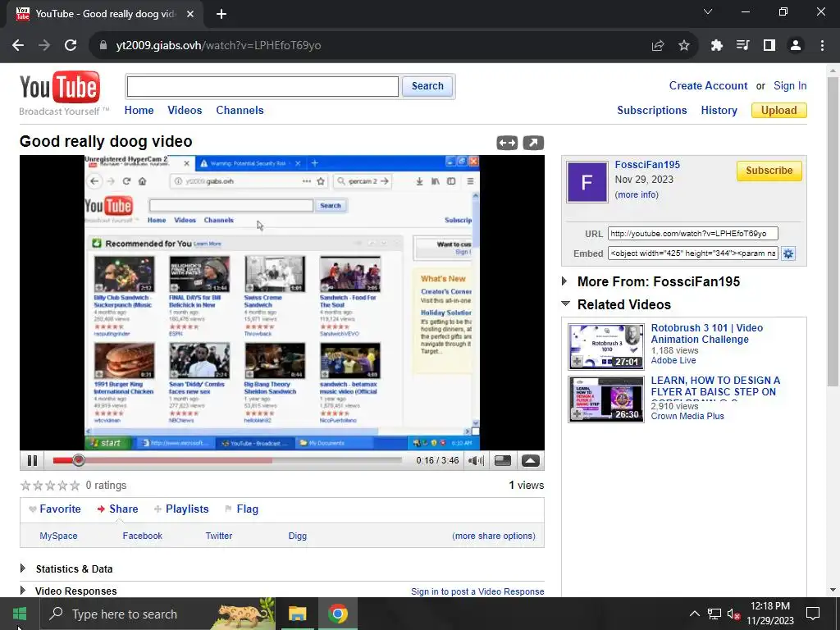Viewport: 840px width, 630px height.
Task: Rate the video with first star
Action: coord(25,486)
